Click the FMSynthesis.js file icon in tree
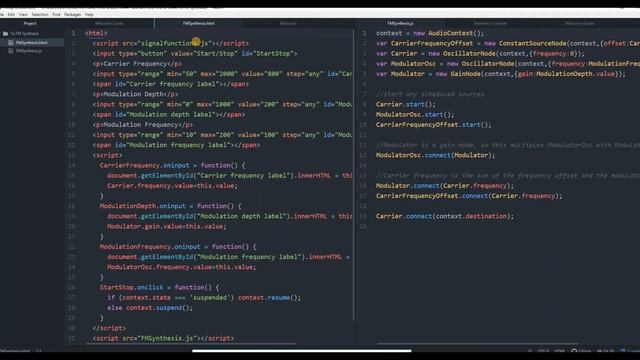Viewport: 640px width, 360px height. point(11,51)
